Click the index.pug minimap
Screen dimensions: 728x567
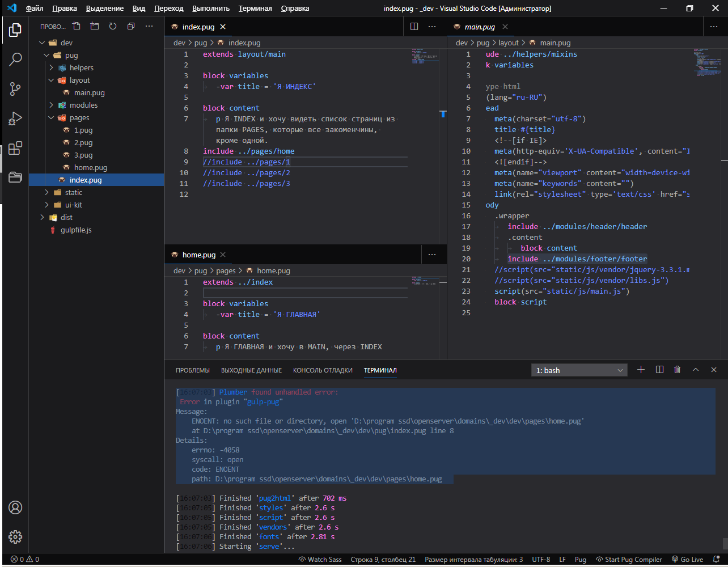pos(425,57)
